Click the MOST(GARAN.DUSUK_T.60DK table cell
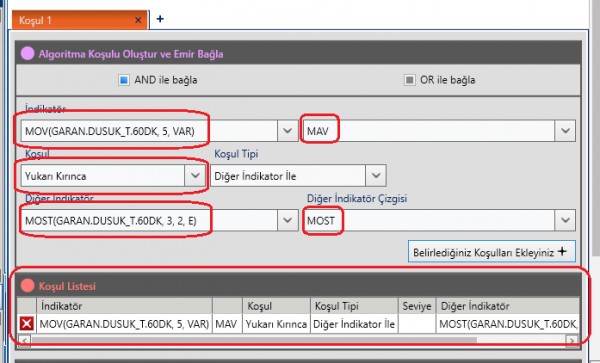Viewport: 600px width, 363px height. (x=507, y=324)
